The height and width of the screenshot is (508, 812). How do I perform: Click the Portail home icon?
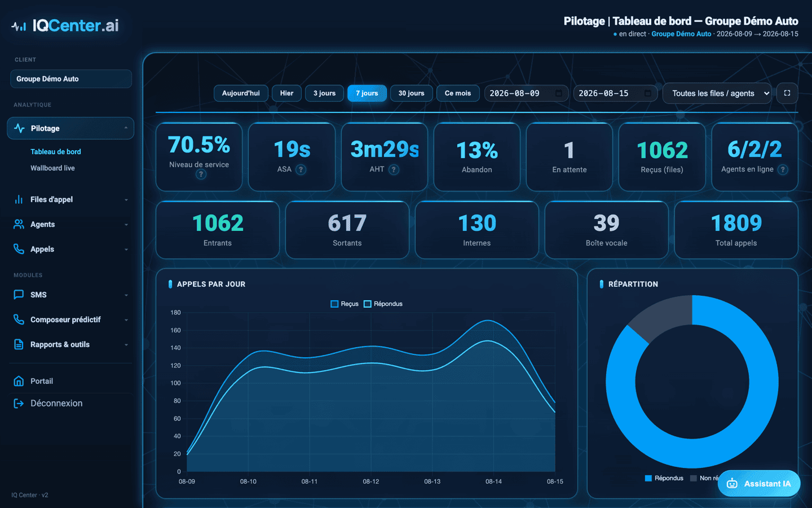(x=19, y=381)
